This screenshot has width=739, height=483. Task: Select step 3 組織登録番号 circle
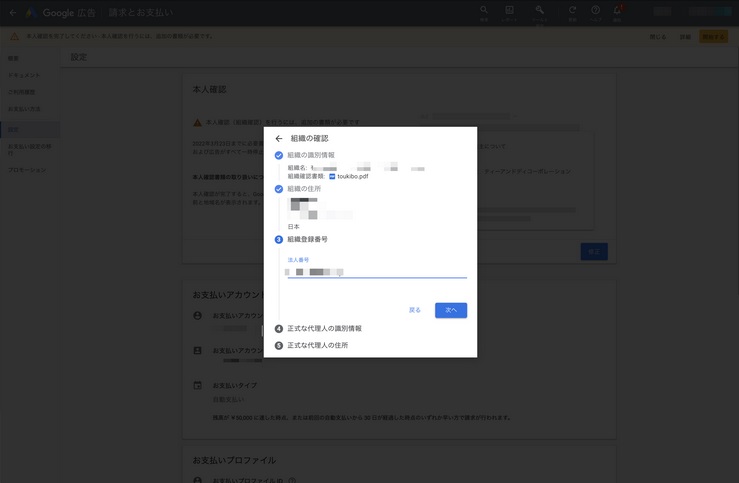click(x=279, y=240)
